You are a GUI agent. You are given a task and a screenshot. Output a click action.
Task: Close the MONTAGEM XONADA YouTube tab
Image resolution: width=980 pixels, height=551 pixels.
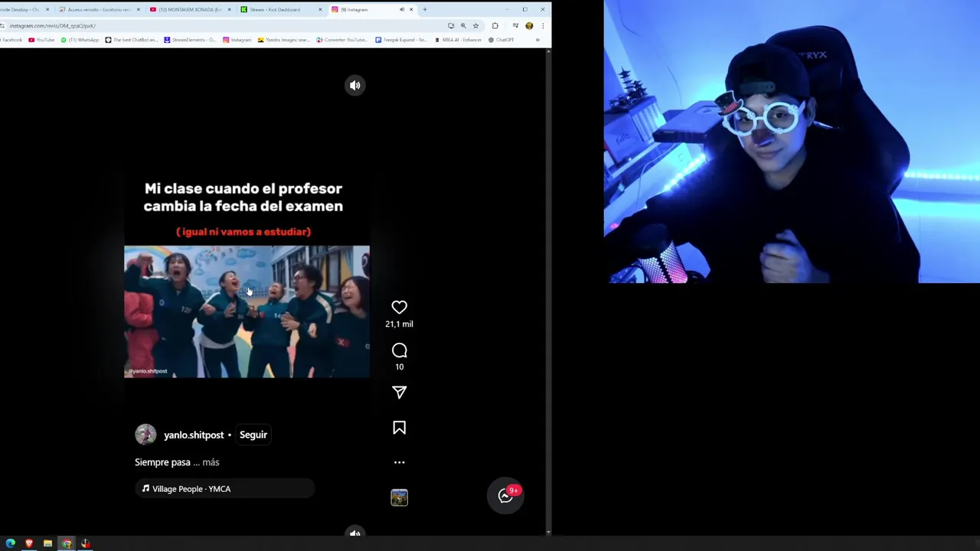coord(229,9)
